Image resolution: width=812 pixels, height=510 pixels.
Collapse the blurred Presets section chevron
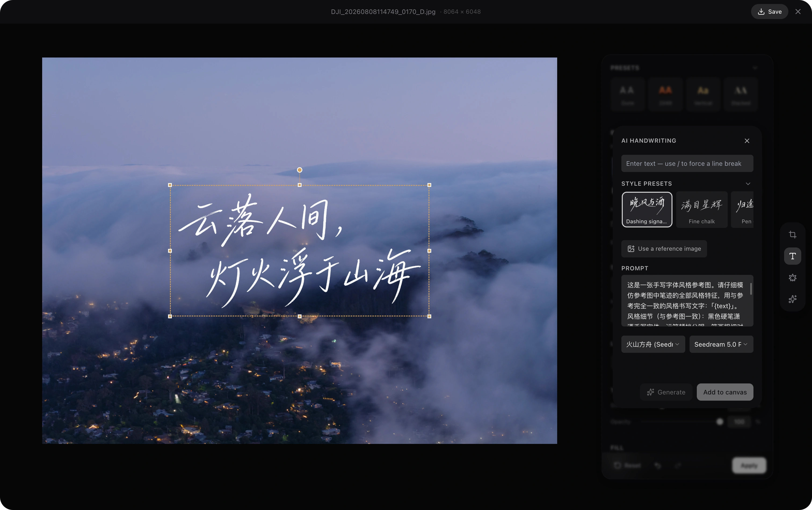pyautogui.click(x=755, y=68)
